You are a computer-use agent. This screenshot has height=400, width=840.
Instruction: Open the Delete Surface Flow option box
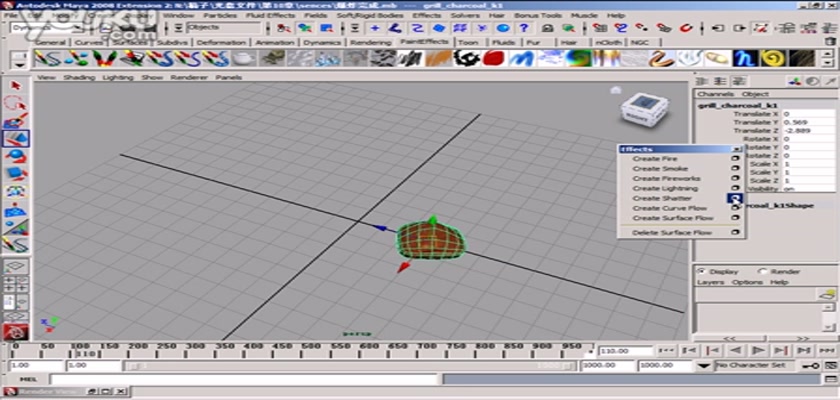pos(735,232)
